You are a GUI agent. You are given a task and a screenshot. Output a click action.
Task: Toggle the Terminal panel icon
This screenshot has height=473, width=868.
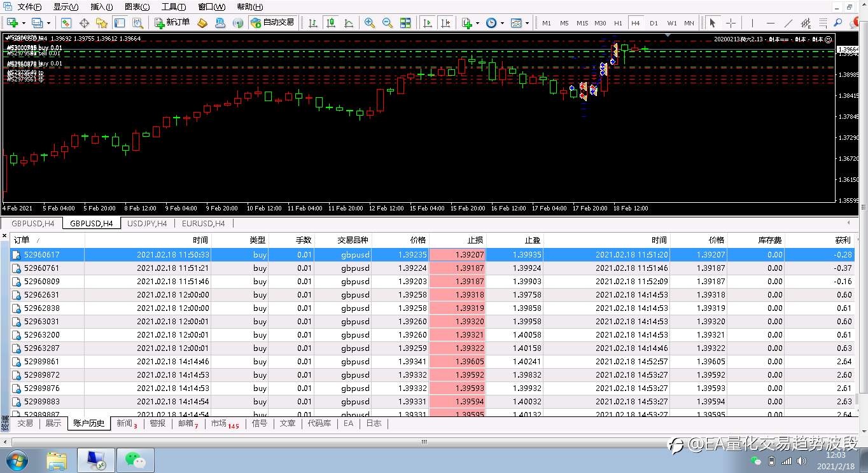[x=120, y=23]
